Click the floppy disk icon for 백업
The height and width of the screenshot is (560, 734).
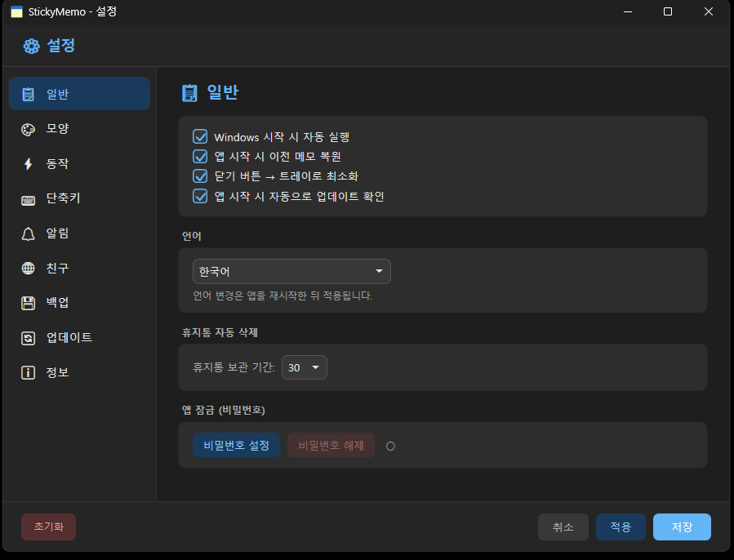(x=29, y=304)
